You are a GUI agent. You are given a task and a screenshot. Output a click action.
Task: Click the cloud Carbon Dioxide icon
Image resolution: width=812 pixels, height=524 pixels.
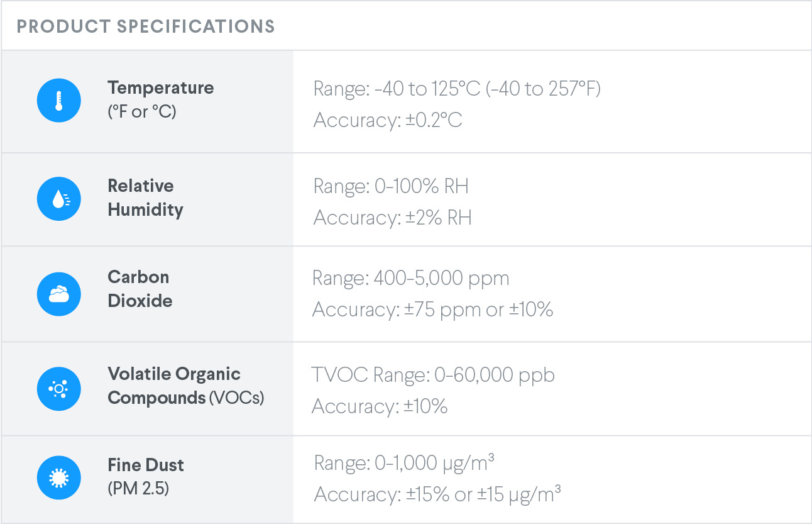pyautogui.click(x=59, y=294)
